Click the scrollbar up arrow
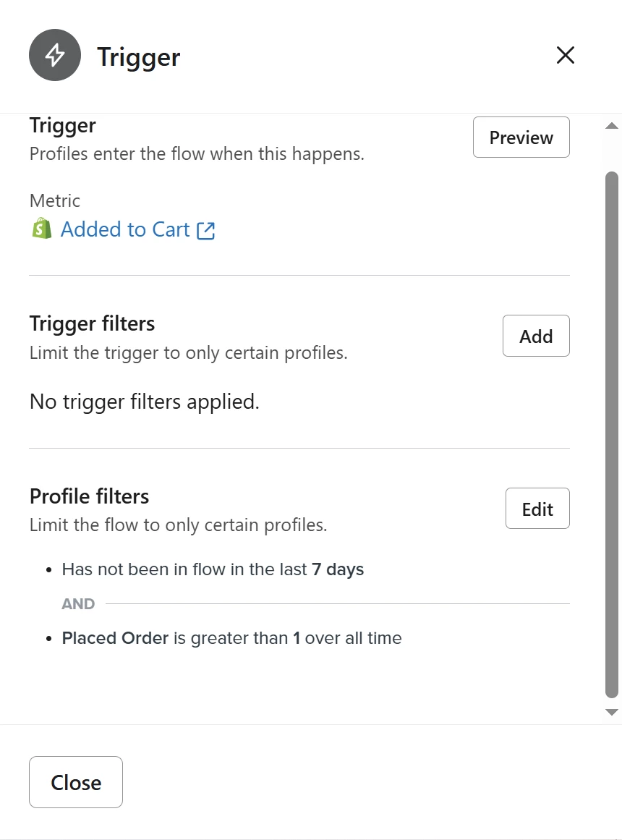622x840 pixels. (611, 126)
